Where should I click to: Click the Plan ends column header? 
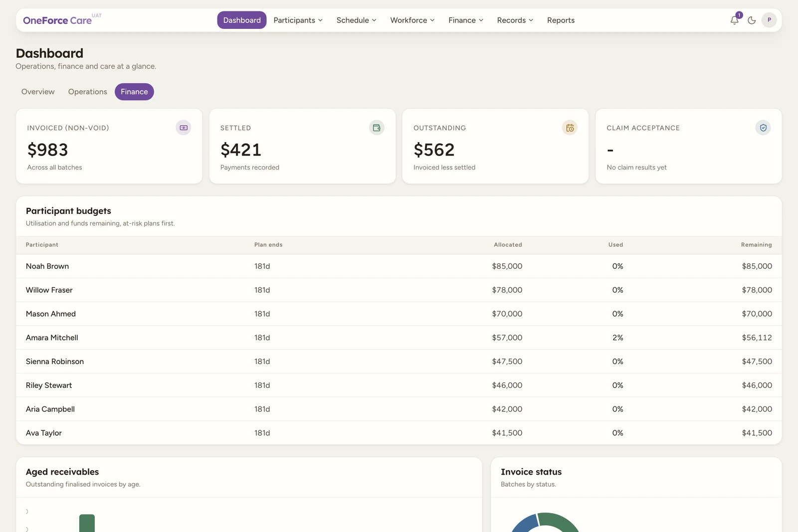[268, 245]
